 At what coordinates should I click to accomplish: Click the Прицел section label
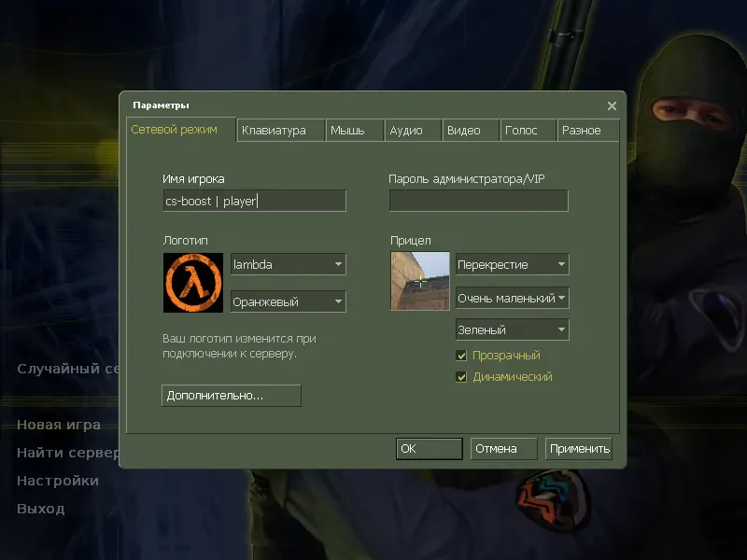click(411, 241)
